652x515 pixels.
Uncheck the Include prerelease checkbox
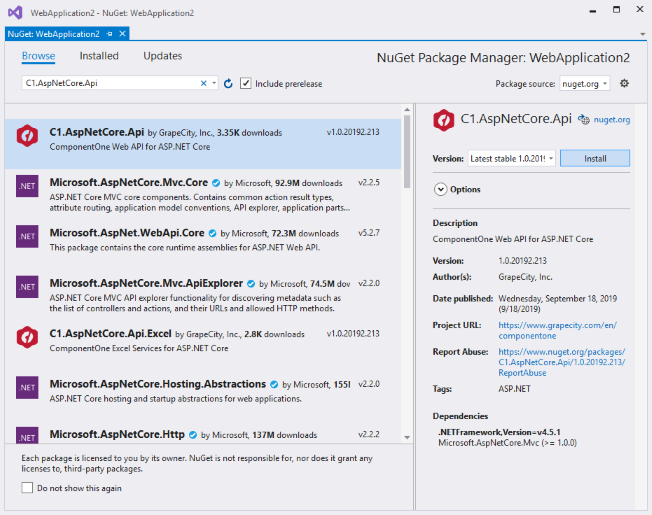click(x=246, y=84)
